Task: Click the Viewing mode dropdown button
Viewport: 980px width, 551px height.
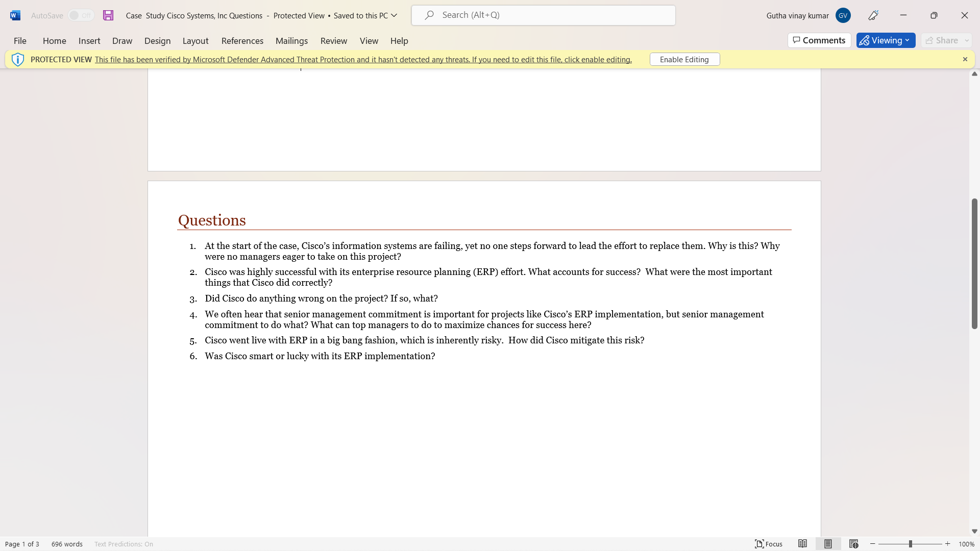Action: coord(908,40)
